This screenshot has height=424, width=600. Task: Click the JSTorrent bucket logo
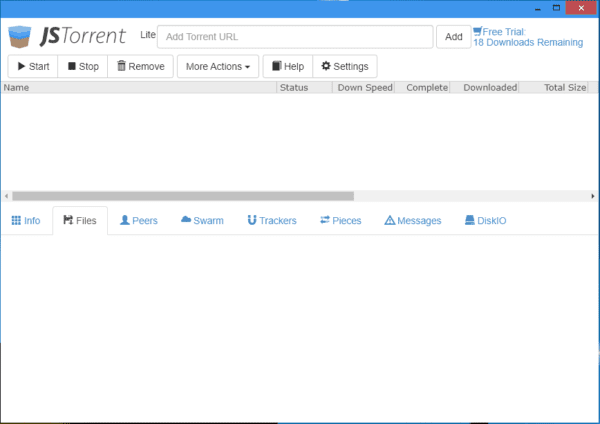tap(19, 37)
